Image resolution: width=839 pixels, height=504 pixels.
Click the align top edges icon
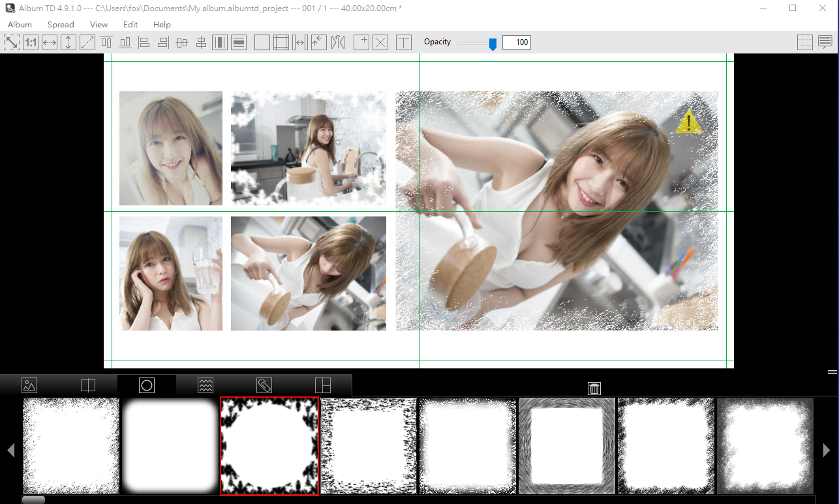pos(106,42)
